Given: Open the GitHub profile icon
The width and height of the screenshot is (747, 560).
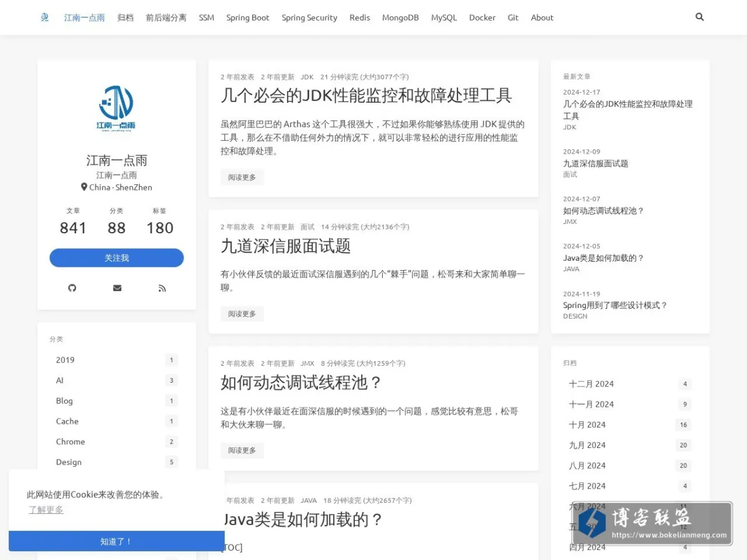Looking at the screenshot, I should (x=72, y=287).
